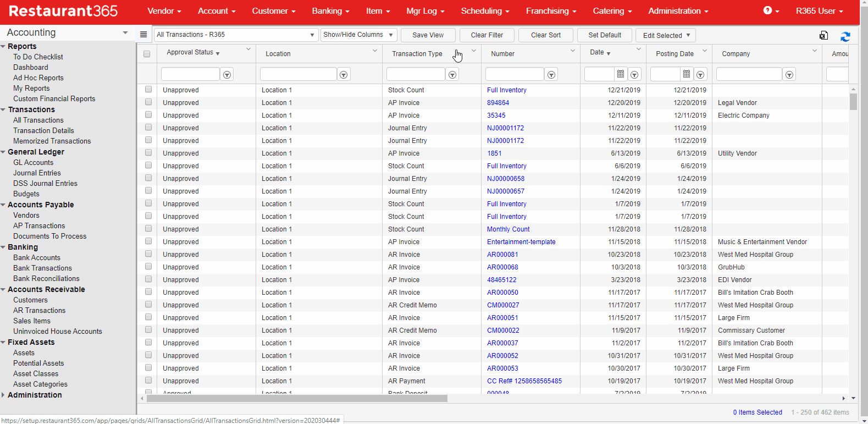Open Bank Reconciliations in the sidebar
Viewport: 868px width, 424px height.
click(x=46, y=279)
